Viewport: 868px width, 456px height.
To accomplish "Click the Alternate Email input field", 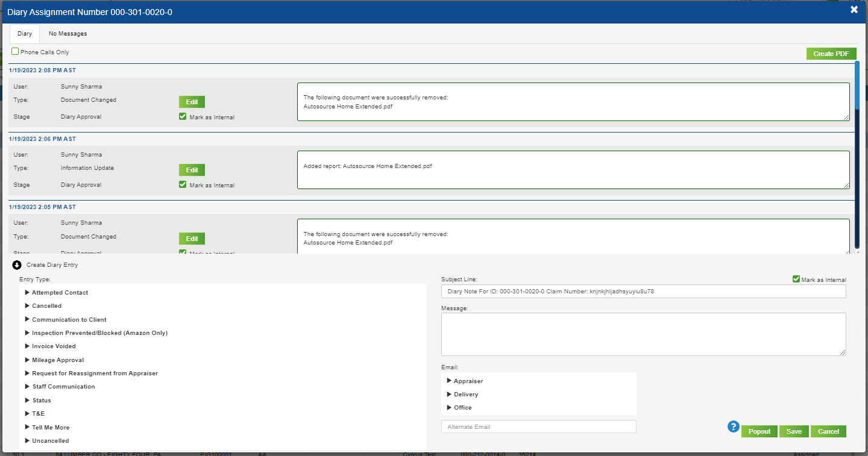I will coord(538,426).
